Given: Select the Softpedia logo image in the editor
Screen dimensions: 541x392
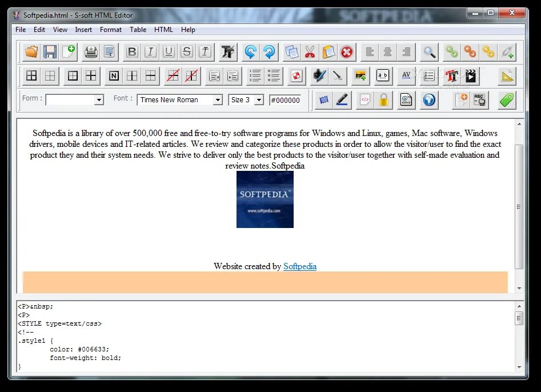Looking at the screenshot, I should point(265,199).
